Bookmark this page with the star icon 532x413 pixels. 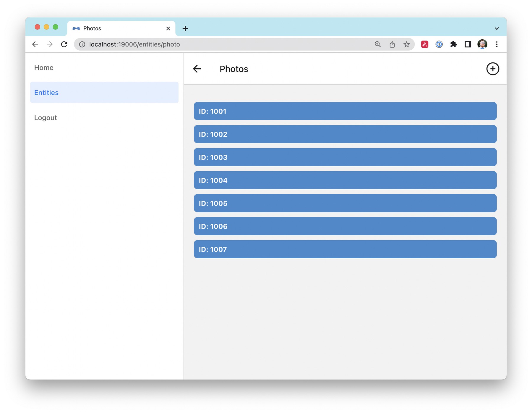(x=406, y=44)
